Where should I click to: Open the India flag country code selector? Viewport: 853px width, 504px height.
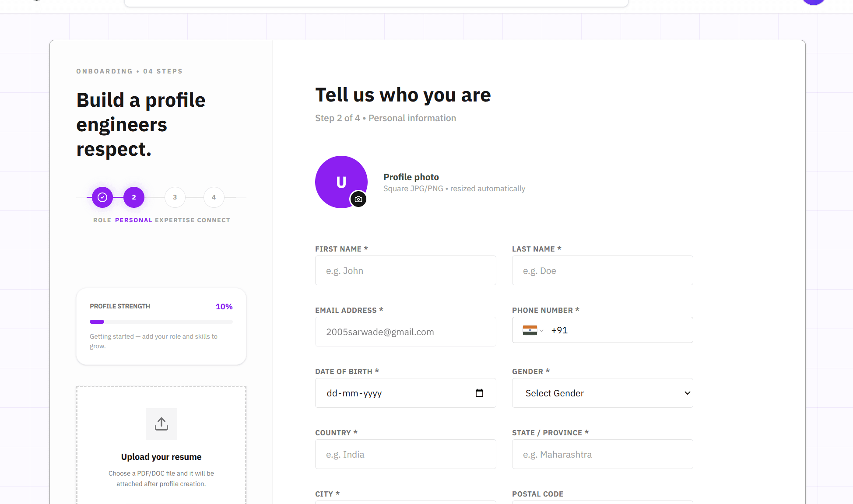(533, 330)
